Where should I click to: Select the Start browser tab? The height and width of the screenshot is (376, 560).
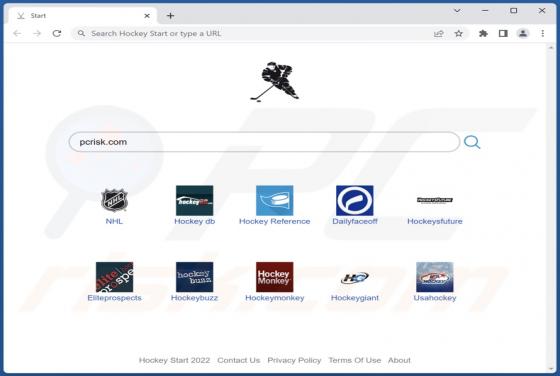click(x=82, y=16)
